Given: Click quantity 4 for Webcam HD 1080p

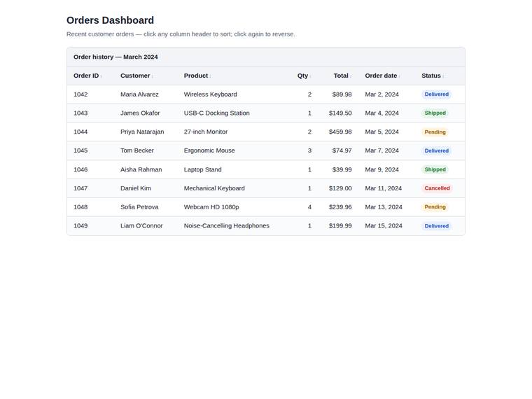Looking at the screenshot, I should tap(309, 206).
